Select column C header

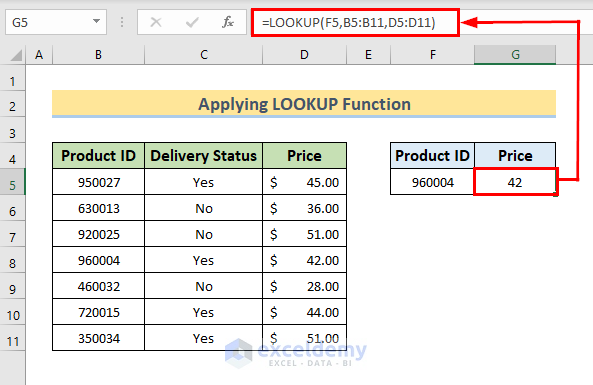[203, 55]
